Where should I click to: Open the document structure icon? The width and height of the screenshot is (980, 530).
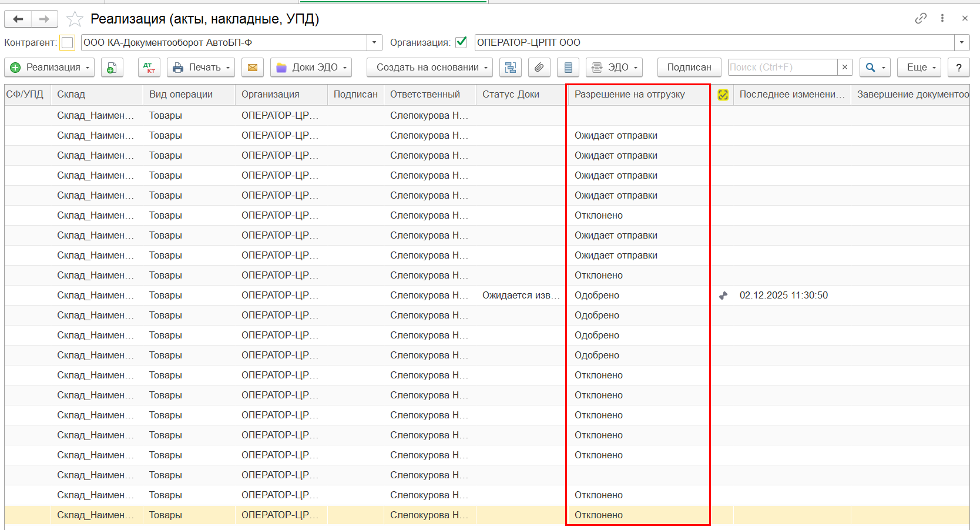coord(510,68)
